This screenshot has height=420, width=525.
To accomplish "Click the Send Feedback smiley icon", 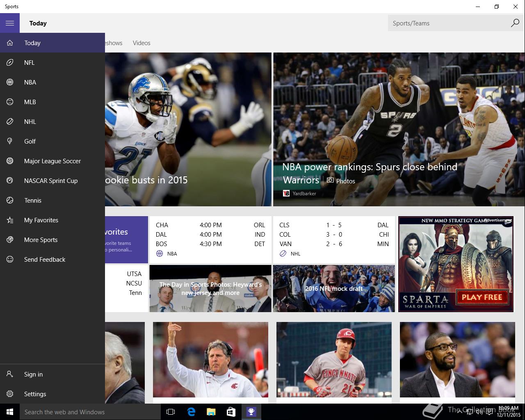I will pos(10,259).
